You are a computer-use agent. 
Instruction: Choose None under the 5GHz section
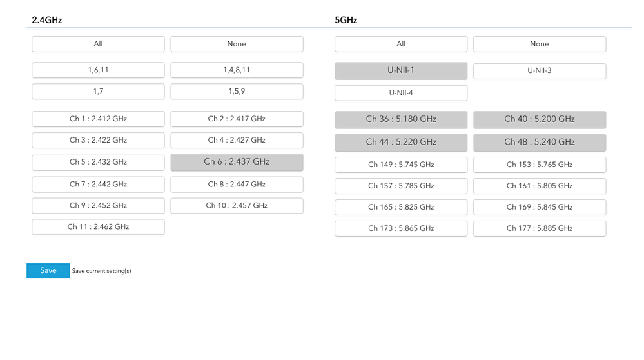coord(540,44)
